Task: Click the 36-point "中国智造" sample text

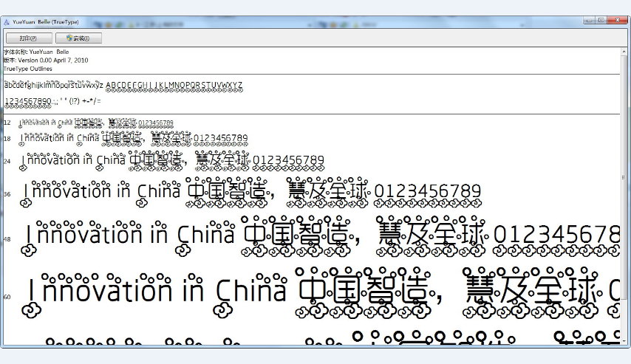Action: pyautogui.click(x=227, y=192)
